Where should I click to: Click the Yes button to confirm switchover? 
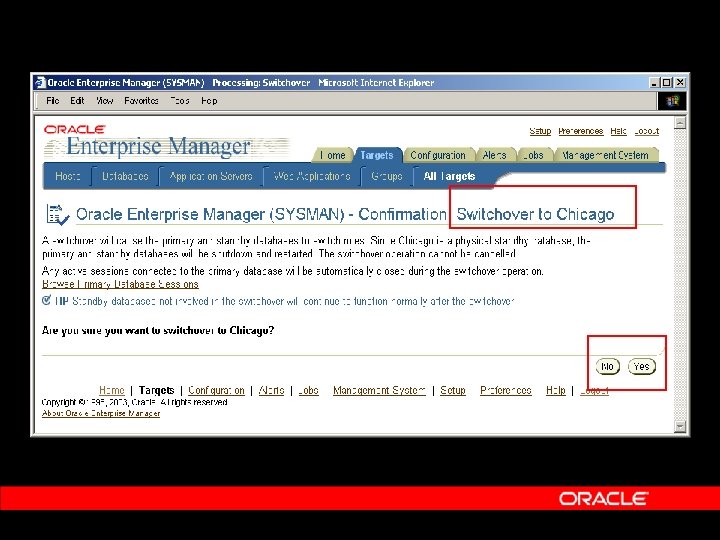641,366
